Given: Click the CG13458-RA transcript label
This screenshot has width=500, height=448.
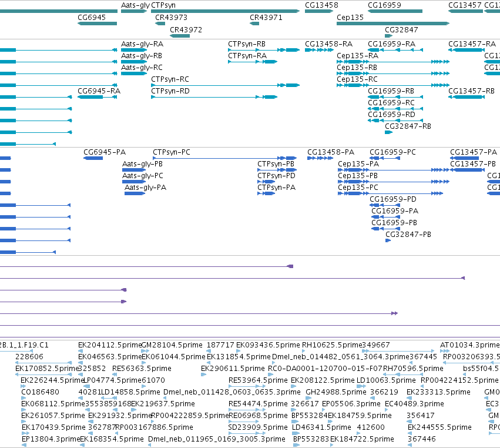Looking at the screenshot, I should (329, 44).
